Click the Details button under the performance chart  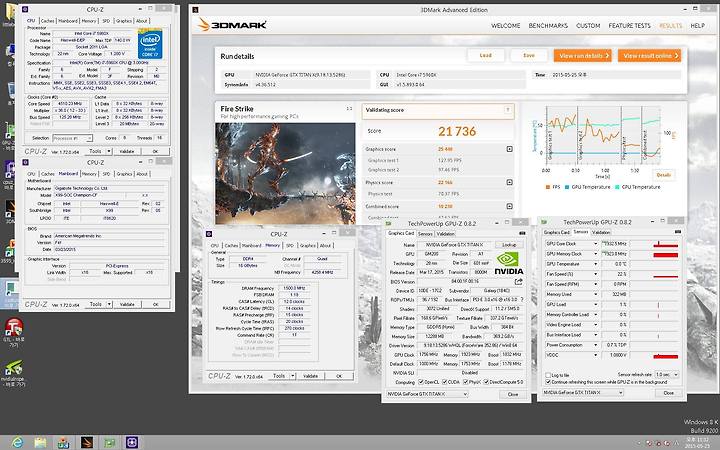pyautogui.click(x=664, y=175)
